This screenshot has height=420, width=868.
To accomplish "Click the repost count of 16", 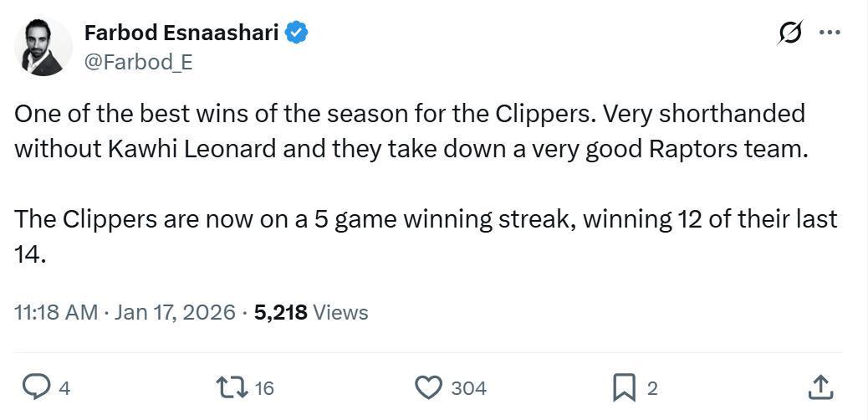I will pos(264,388).
